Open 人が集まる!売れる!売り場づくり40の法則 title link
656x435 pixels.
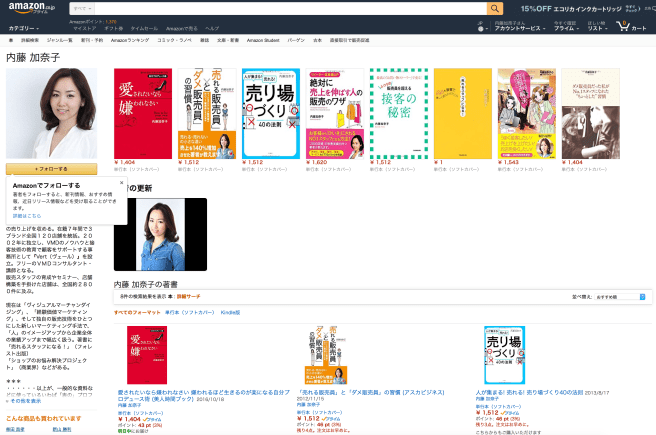click(529, 392)
